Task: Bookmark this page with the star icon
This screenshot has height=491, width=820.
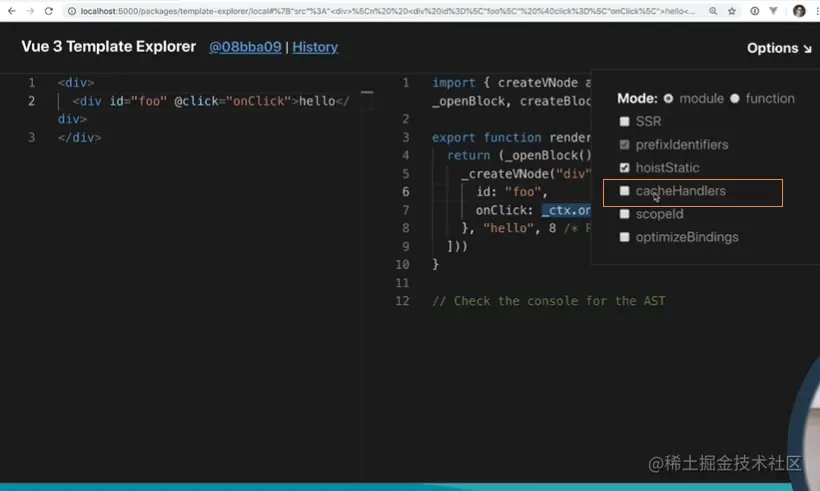Action: click(x=732, y=11)
